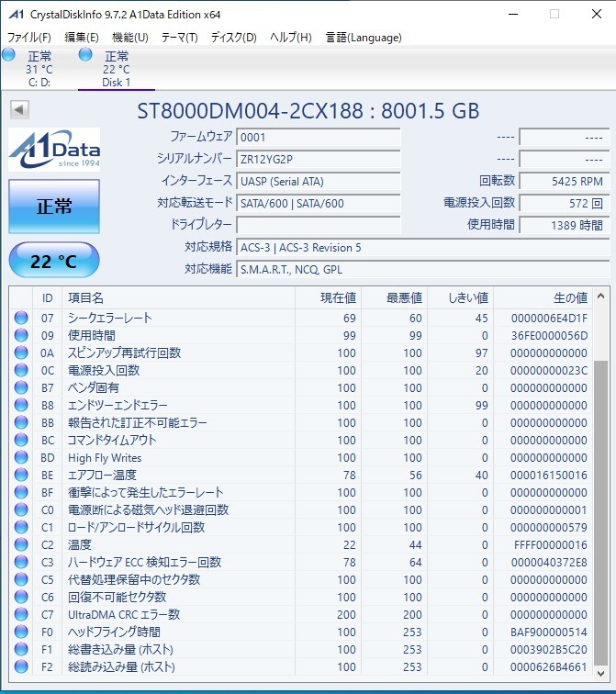Viewport: 616px width, 694px height.
Task: Click the status orb in row C6 回復不可能セクタ数
Action: click(21, 597)
